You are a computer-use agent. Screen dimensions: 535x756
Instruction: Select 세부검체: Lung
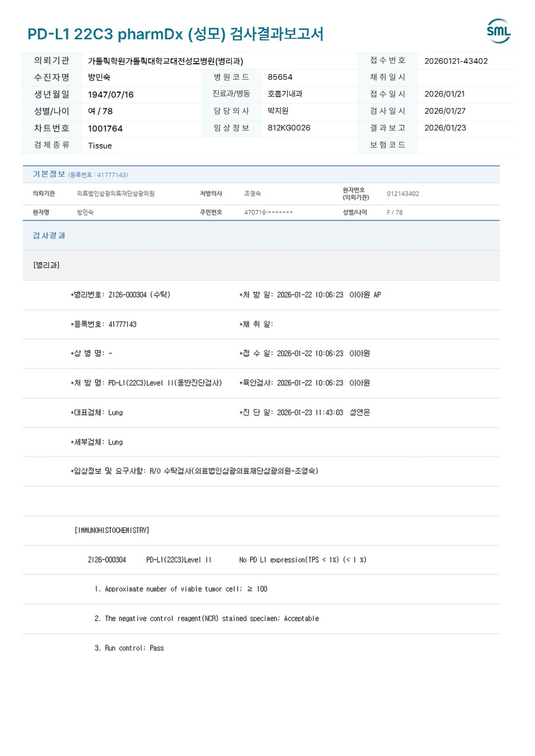[x=96, y=442]
